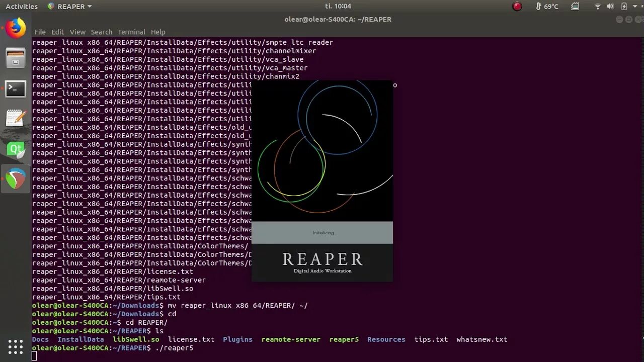Click 'tips.txt' in the ls output
Image resolution: width=644 pixels, height=362 pixels.
(x=431, y=339)
